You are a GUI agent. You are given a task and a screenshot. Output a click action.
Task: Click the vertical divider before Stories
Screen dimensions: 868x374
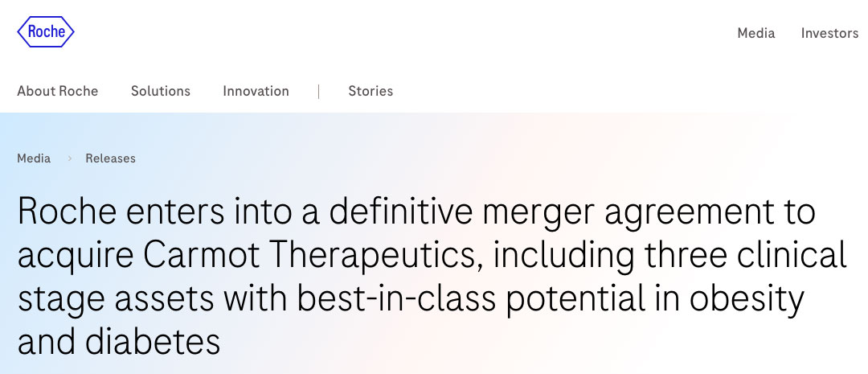[319, 91]
